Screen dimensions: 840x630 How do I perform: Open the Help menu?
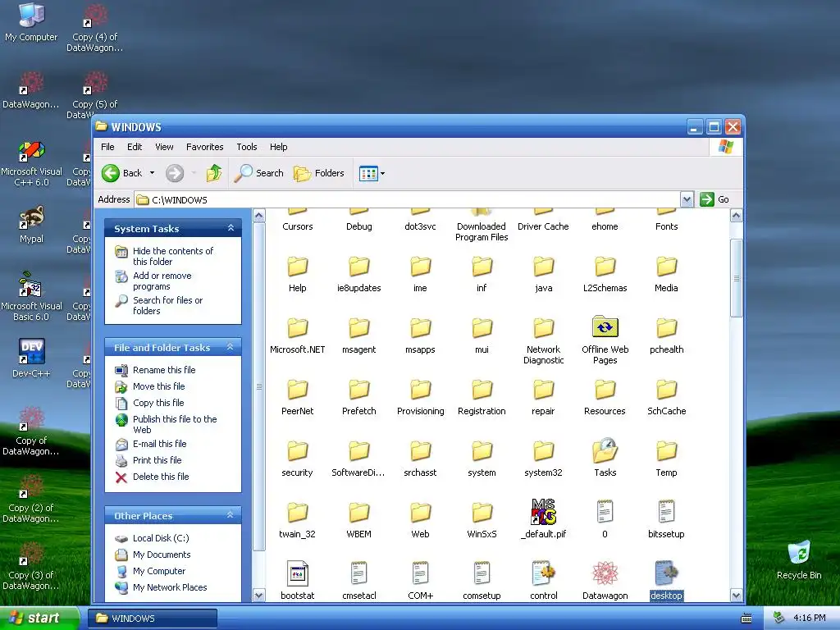point(278,147)
